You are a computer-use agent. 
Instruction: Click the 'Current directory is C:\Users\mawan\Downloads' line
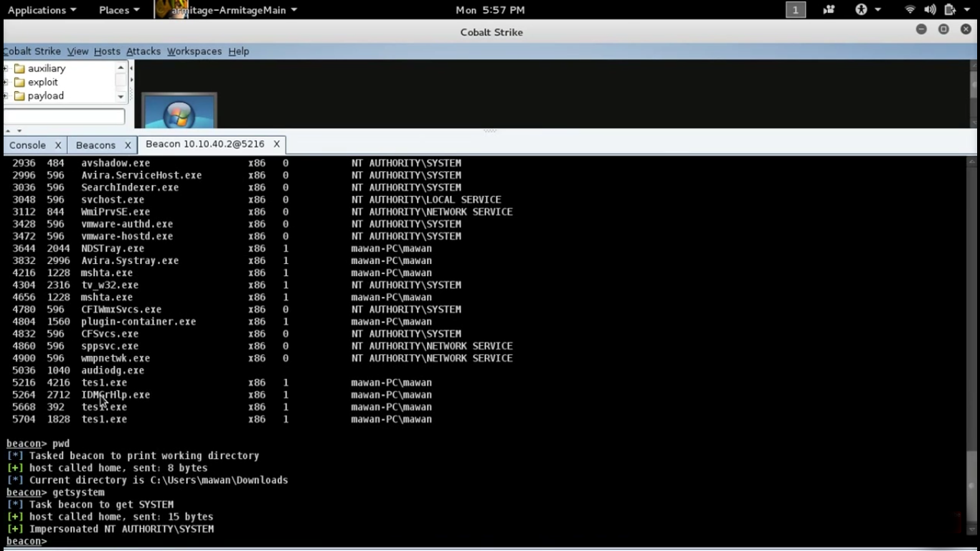tap(147, 480)
